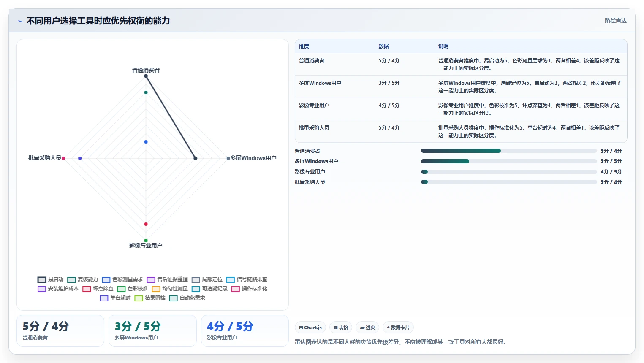Toggle the 复核能力 legend series

[82, 279]
